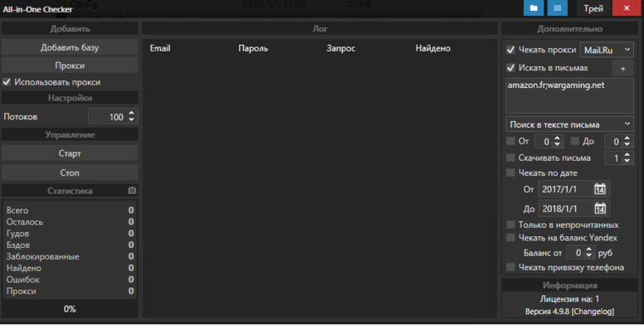
Task: Click the Прокси button
Action: (x=70, y=65)
